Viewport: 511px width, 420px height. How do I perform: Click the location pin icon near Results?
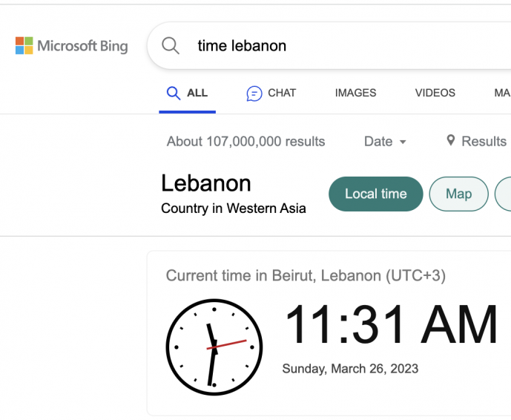tap(451, 140)
